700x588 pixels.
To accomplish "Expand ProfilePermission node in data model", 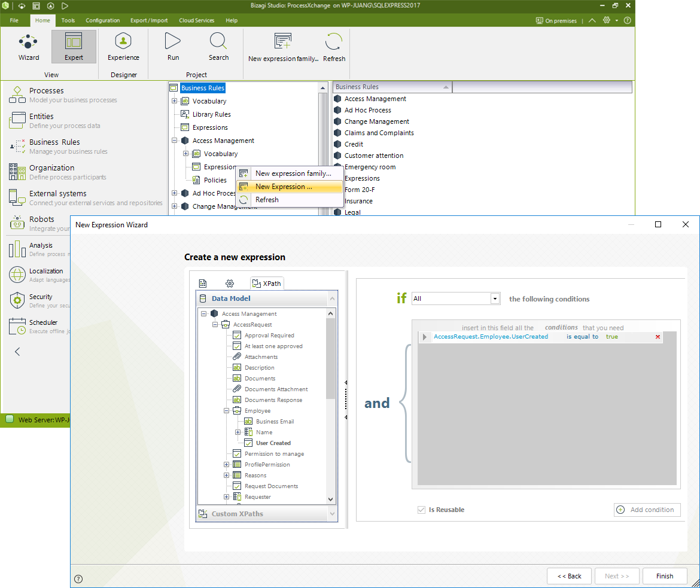I will (226, 464).
